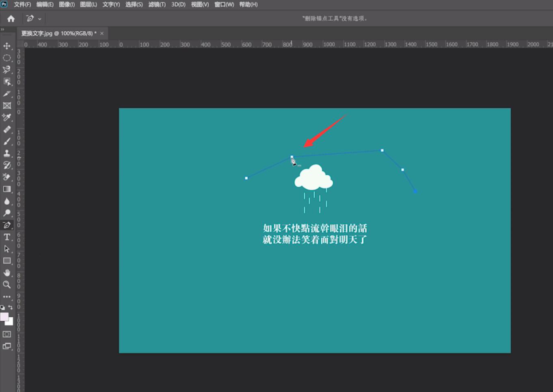Select the Frame tool
This screenshot has height=392, width=553.
tap(7, 106)
